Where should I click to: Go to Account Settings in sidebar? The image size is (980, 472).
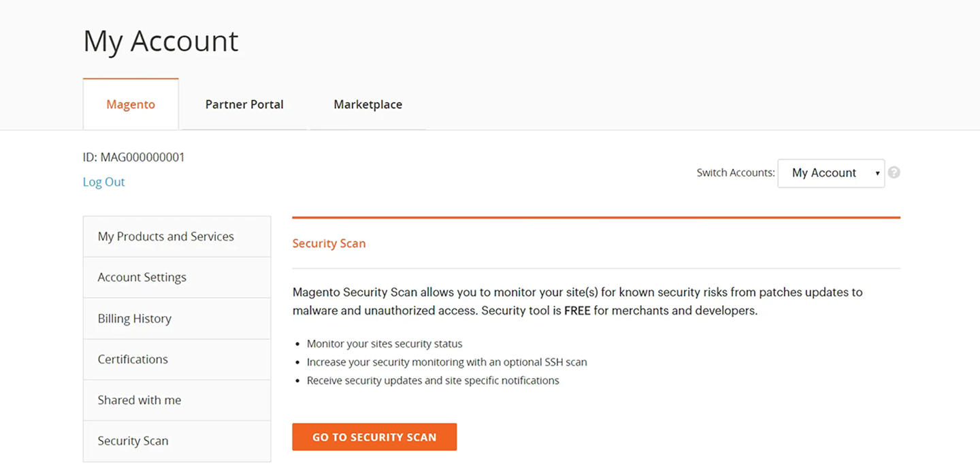click(142, 277)
